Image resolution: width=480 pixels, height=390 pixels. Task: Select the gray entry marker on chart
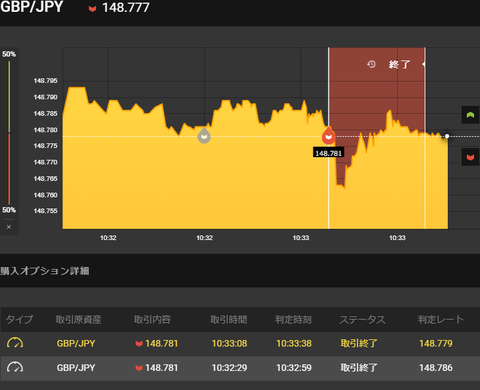(204, 136)
